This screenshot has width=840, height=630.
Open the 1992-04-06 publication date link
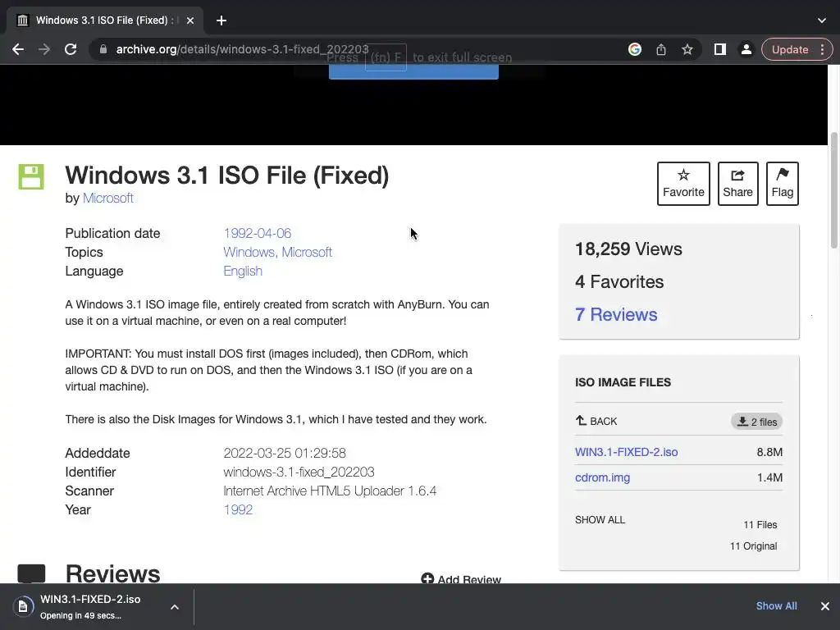[x=257, y=234]
